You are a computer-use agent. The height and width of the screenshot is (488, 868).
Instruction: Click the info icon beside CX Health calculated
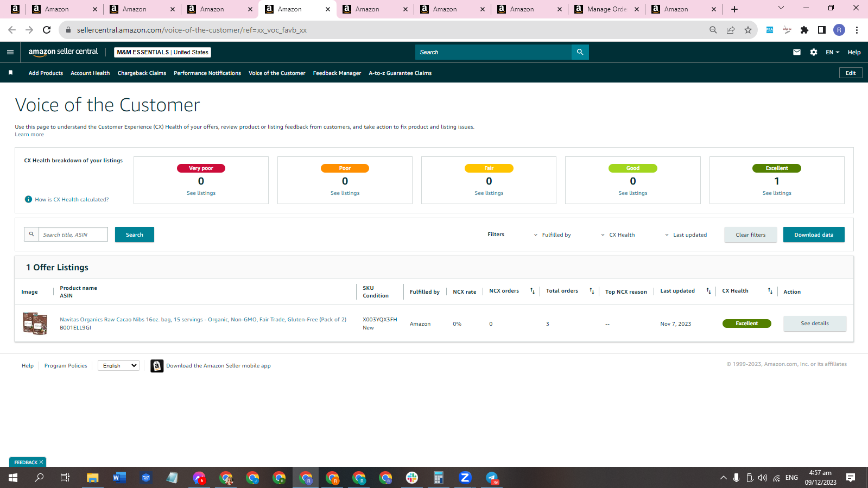[x=28, y=199]
